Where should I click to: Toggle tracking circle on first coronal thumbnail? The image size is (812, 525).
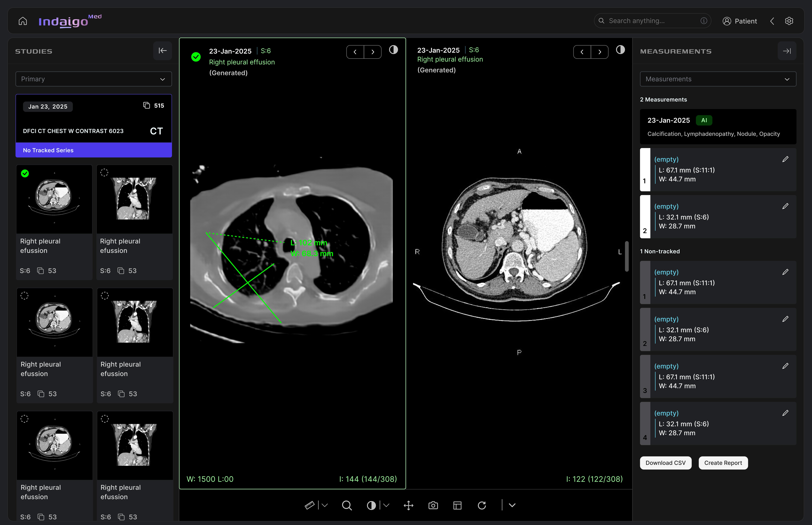click(104, 172)
